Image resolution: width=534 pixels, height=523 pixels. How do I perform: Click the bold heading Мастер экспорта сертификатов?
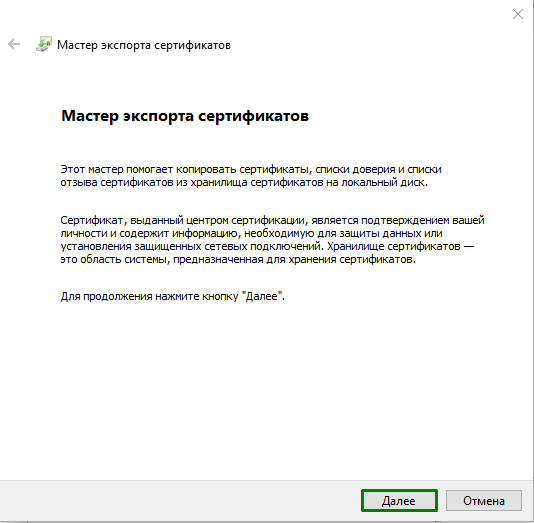185,116
